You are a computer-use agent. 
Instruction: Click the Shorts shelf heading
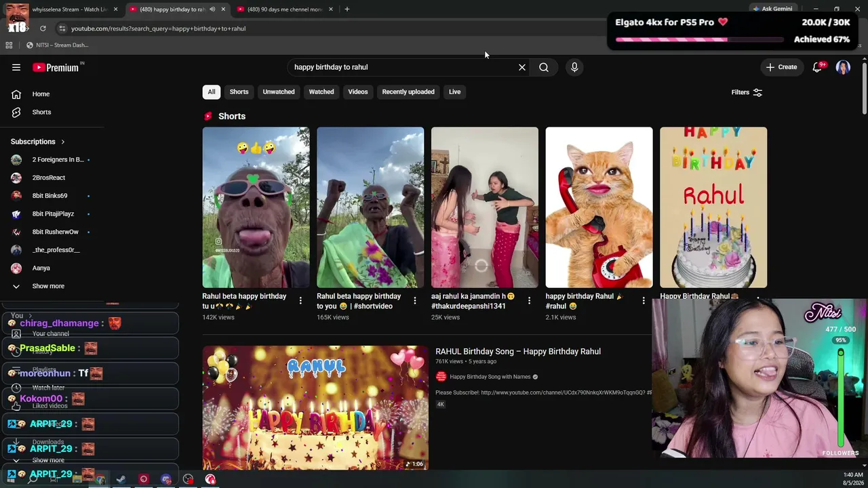click(x=232, y=117)
